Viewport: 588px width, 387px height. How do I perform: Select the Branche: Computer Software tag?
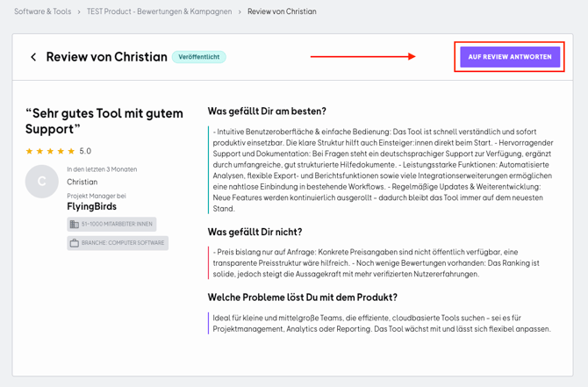118,243
